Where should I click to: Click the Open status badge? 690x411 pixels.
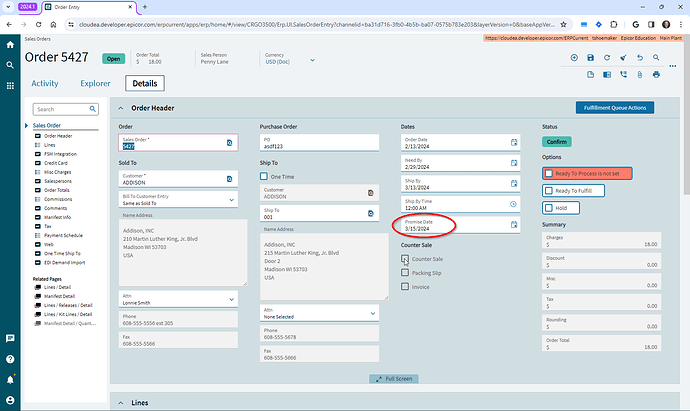114,59
